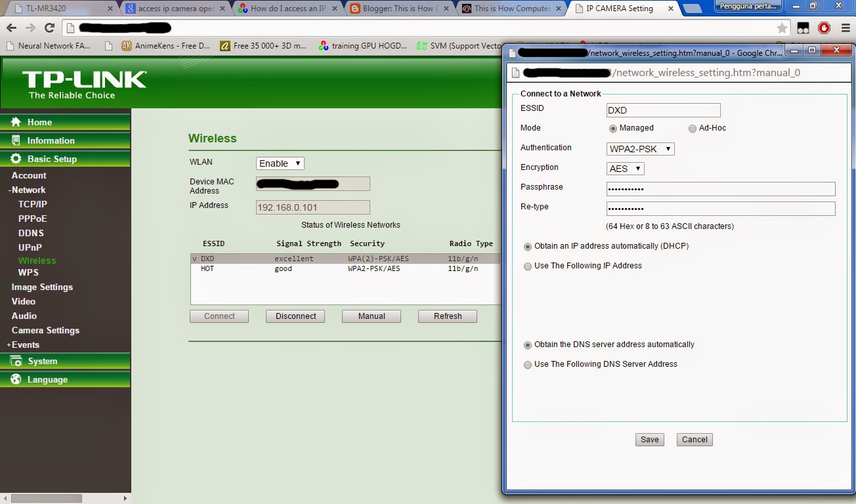Click the System icon in the sidebar

[15, 361]
